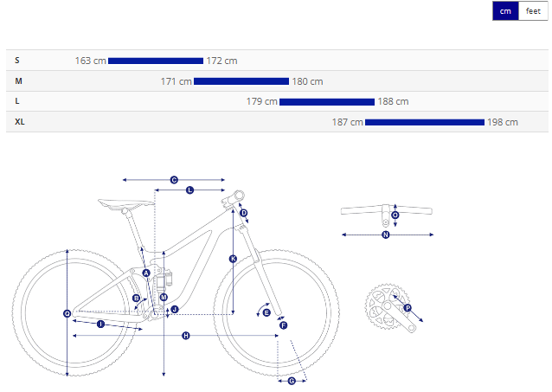This screenshot has height=392, width=552.
Task: Click the handlebar diagram image
Action: [386, 213]
